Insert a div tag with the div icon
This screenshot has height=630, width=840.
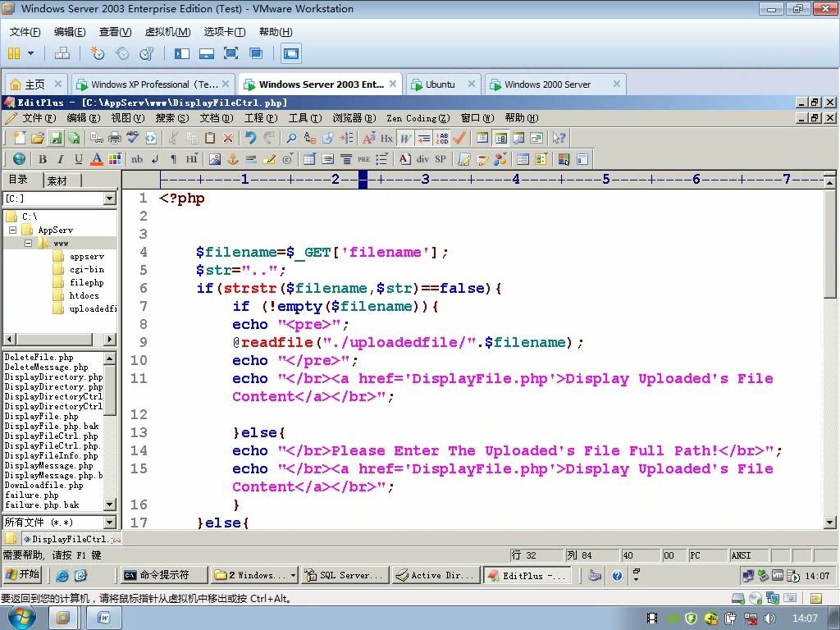coord(422,159)
